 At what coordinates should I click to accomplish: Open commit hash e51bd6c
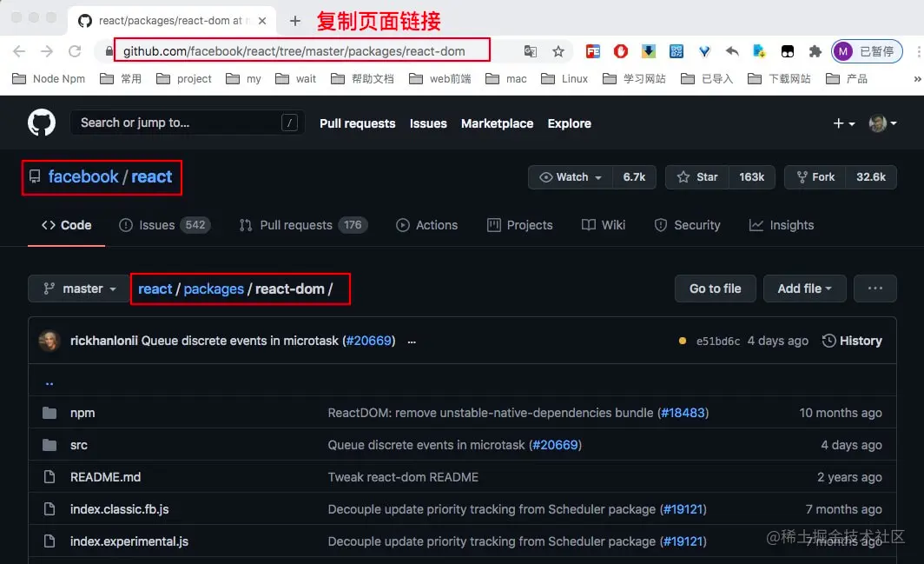[x=717, y=341]
